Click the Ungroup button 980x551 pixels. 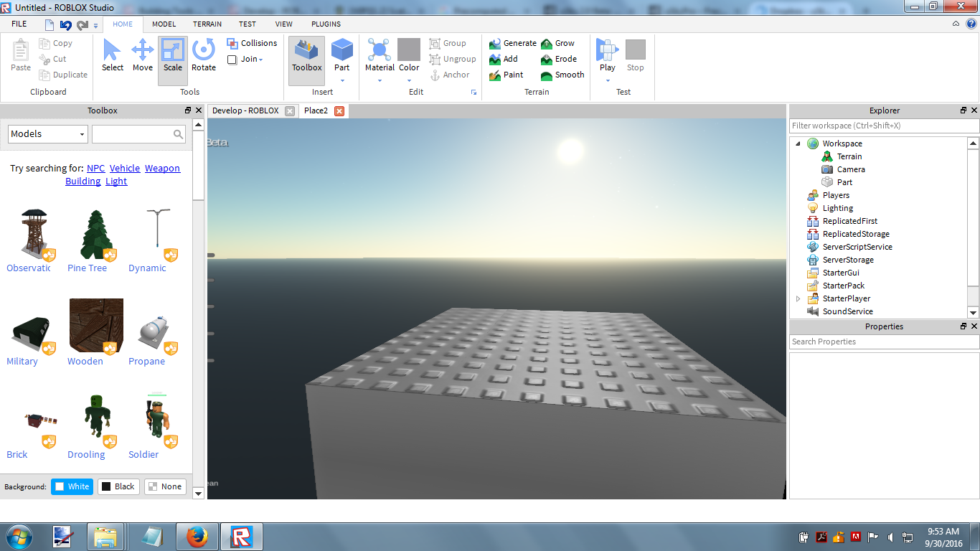(452, 59)
